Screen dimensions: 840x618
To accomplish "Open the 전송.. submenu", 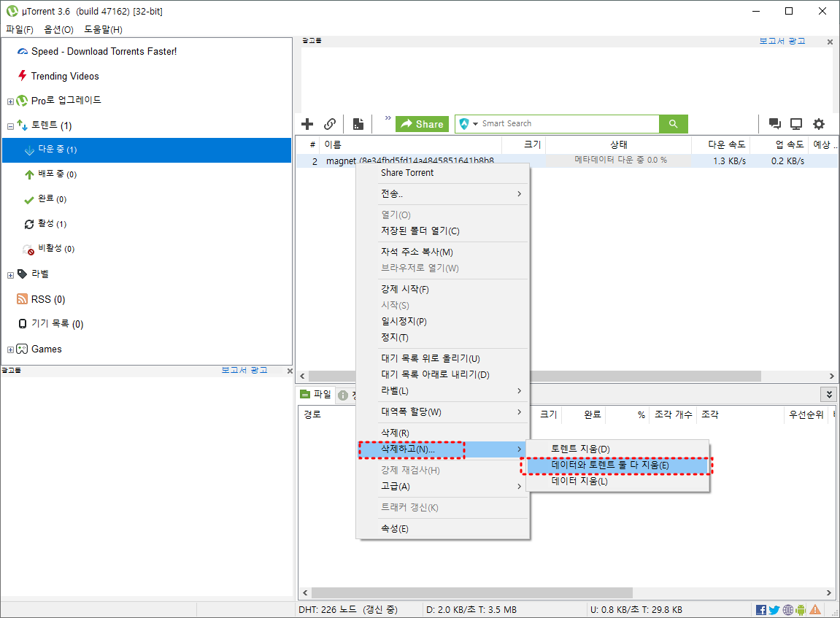I will click(443, 194).
